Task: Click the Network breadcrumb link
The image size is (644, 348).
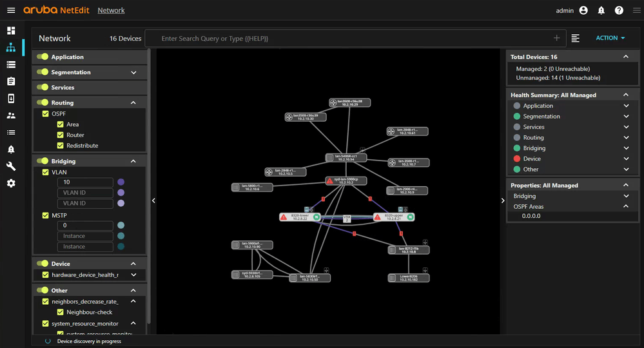Action: point(111,10)
